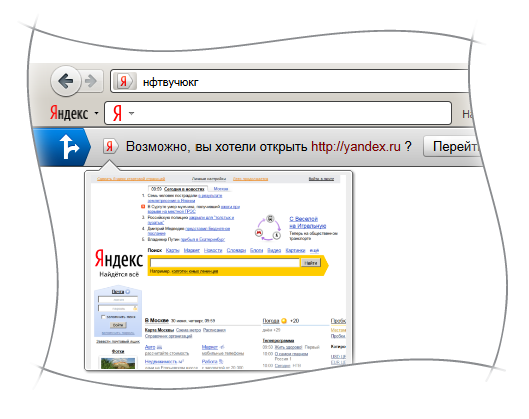
Task: Expand the arrow next to red Я
Action: pos(131,113)
